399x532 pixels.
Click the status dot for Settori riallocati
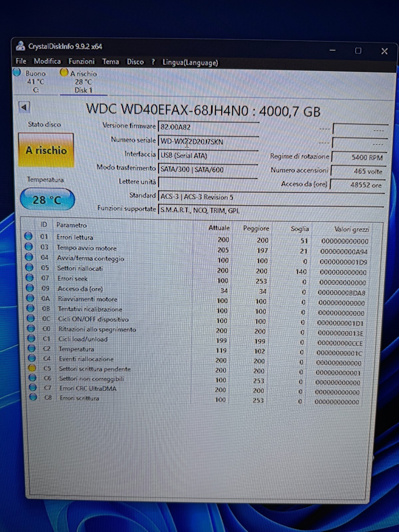(x=29, y=267)
